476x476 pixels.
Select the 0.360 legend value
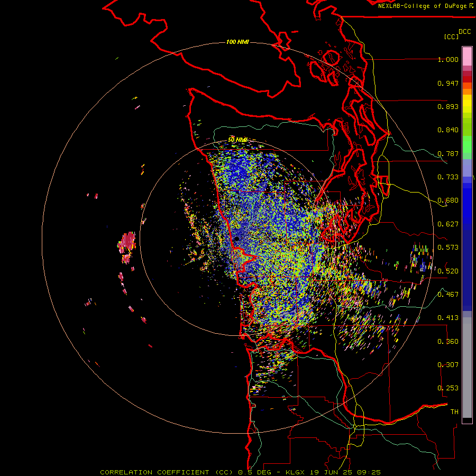pyautogui.click(x=448, y=342)
